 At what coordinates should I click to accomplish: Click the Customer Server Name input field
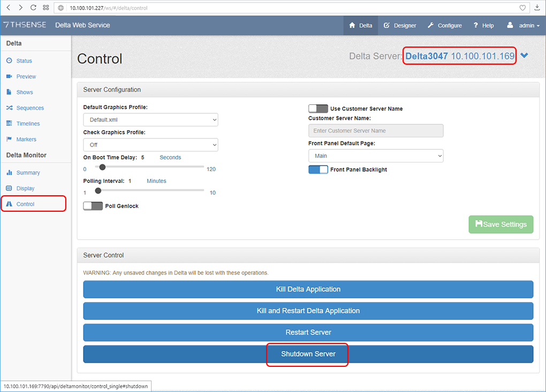(x=376, y=131)
